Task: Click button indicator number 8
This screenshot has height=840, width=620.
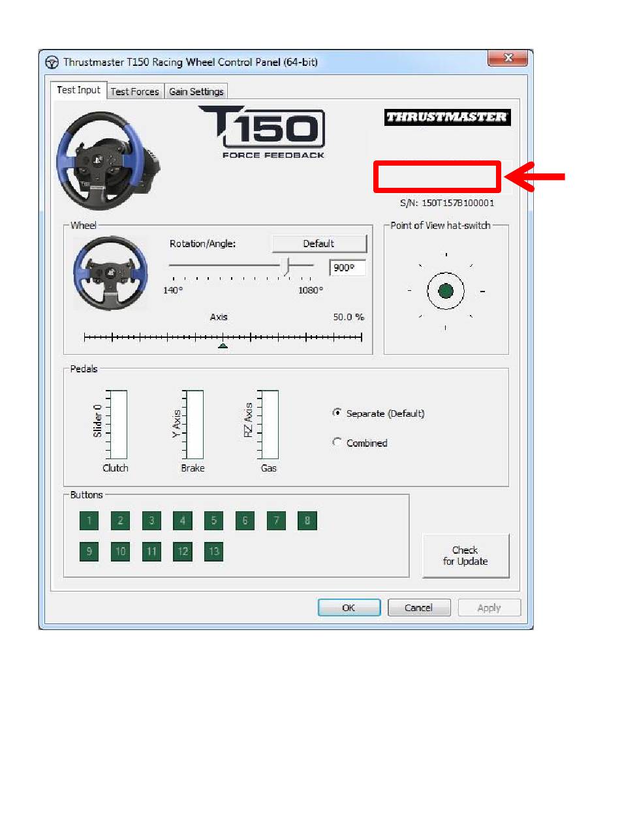Action: coord(307,520)
